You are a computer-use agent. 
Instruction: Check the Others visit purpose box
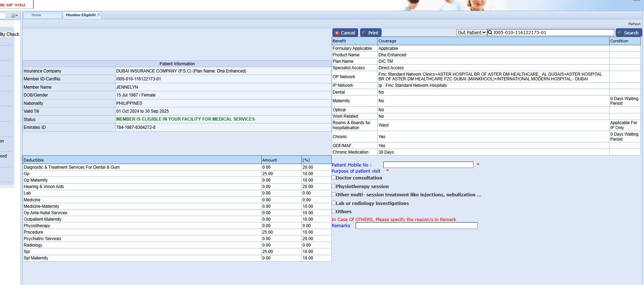click(334, 211)
